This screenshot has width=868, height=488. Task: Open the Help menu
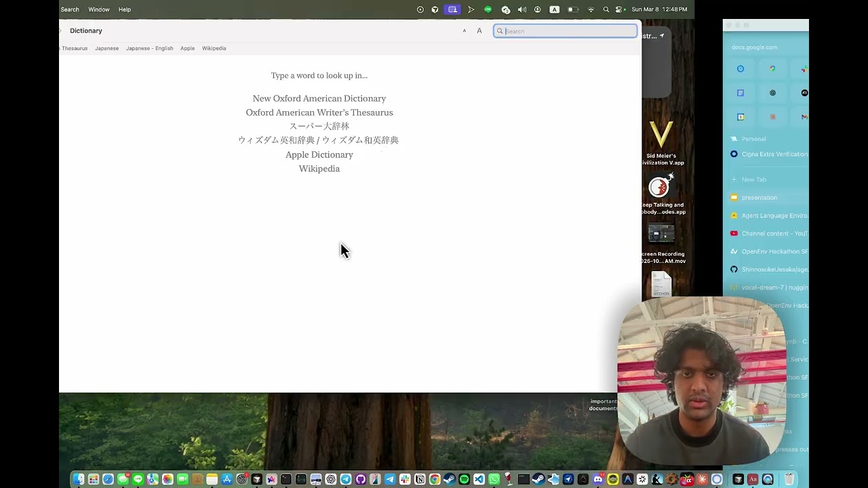point(125,9)
